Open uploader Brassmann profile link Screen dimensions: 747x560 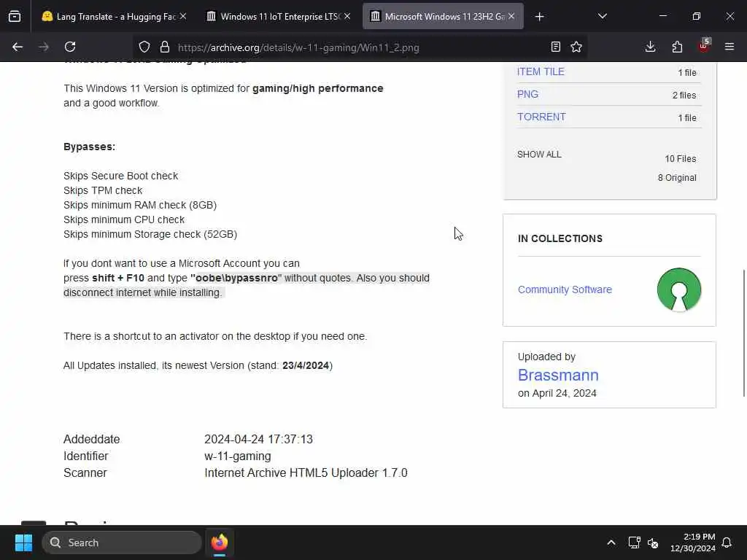(x=558, y=376)
